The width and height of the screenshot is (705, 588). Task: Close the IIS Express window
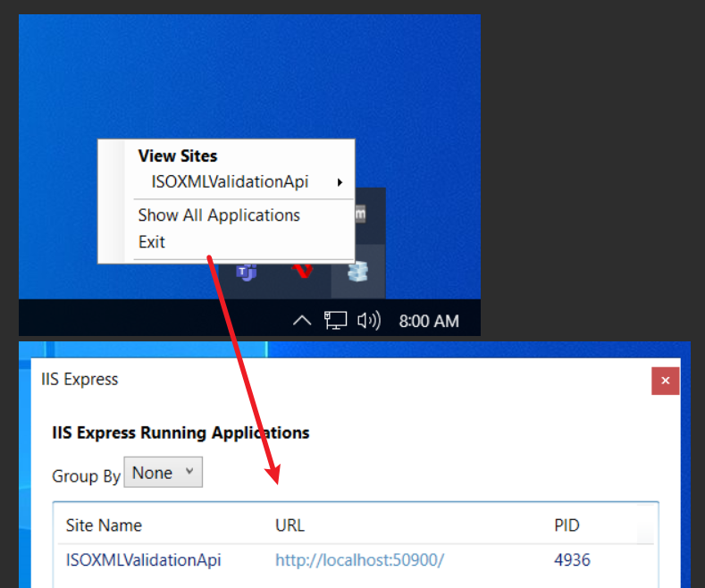point(665,381)
